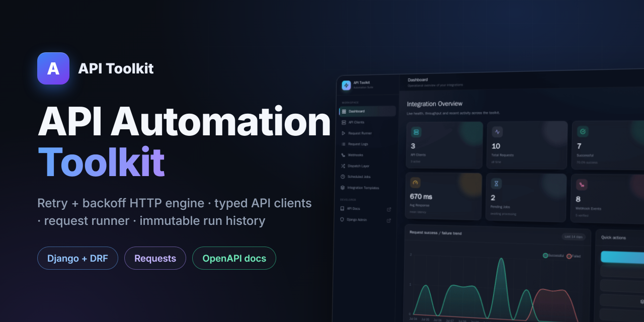Click the Scheduled Jobs clock icon
The width and height of the screenshot is (644, 322).
click(343, 177)
